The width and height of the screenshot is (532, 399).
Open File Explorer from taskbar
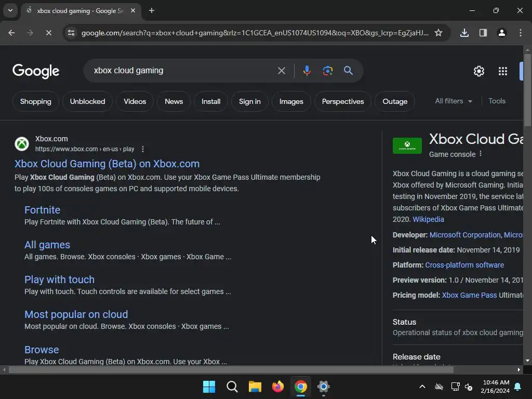[x=255, y=387]
